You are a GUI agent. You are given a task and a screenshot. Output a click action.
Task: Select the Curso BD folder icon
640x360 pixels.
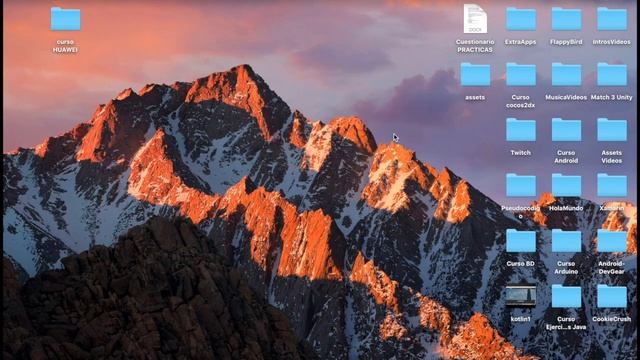521,241
